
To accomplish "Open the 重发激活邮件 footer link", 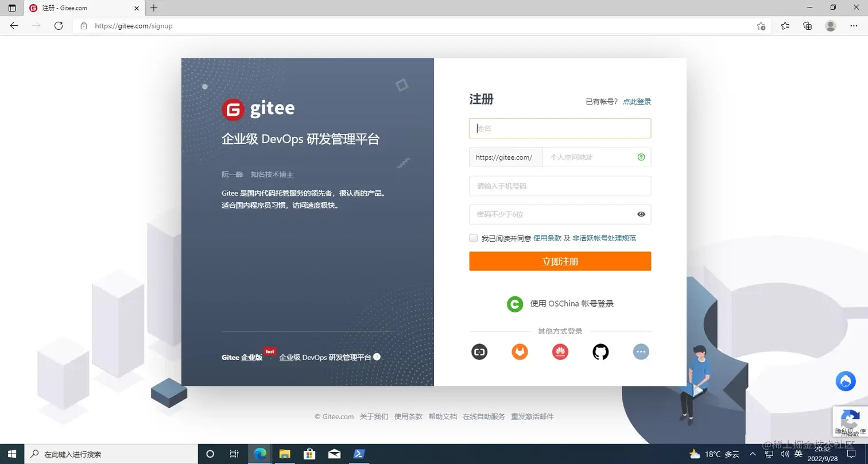I will click(532, 417).
